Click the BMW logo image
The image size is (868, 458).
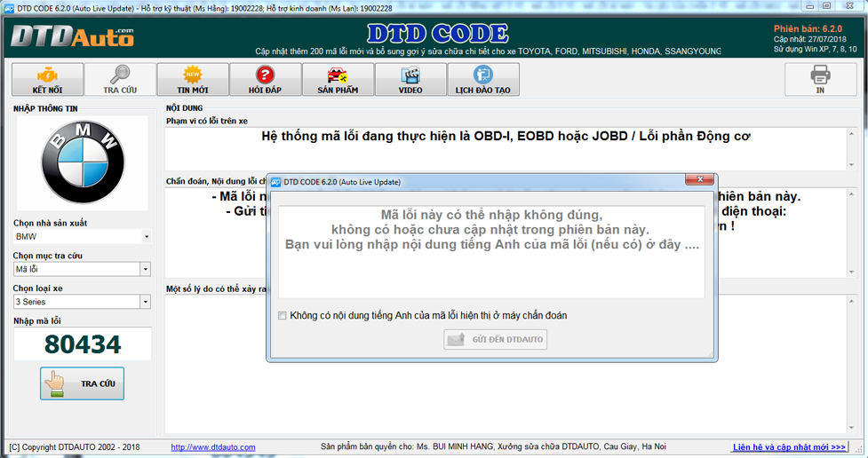click(x=83, y=162)
